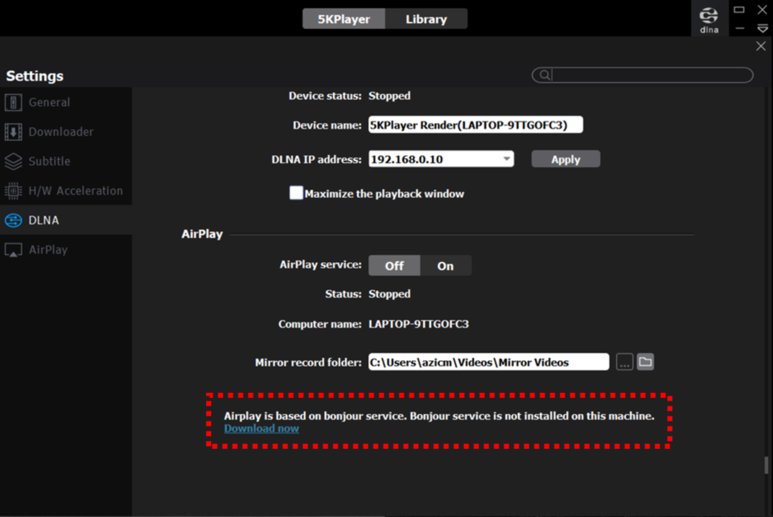
Task: Click the Subtitle layers icon
Action: [13, 162]
